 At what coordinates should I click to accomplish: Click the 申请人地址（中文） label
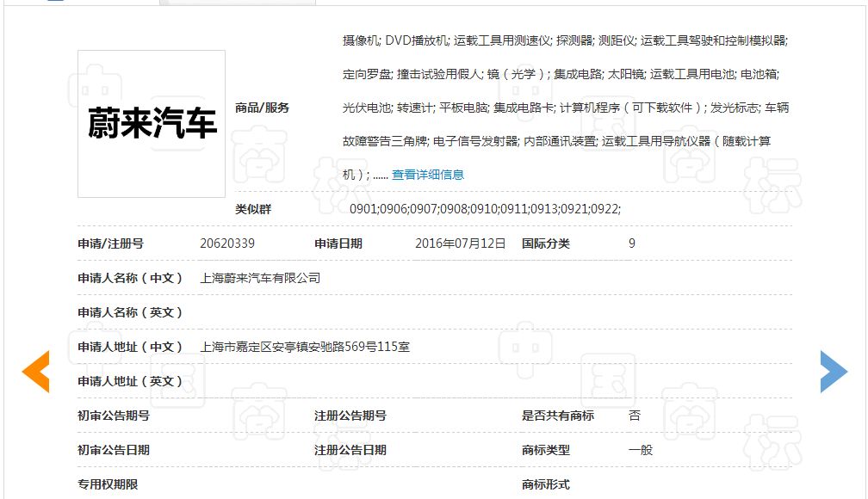[130, 347]
